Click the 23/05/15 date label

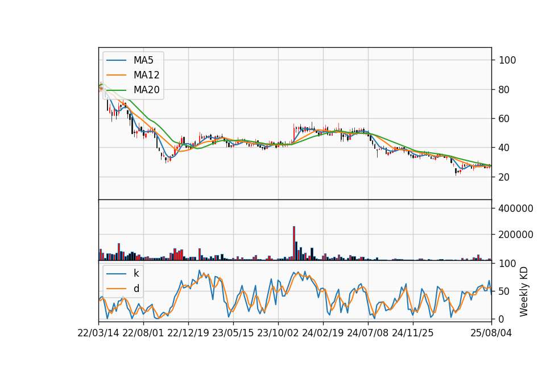233,333
